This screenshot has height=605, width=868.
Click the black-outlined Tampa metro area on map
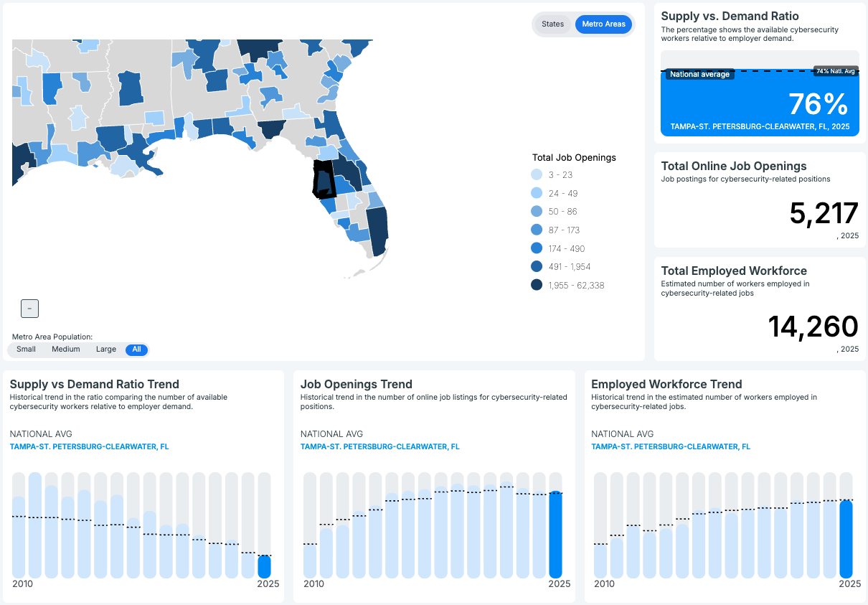coord(324,179)
